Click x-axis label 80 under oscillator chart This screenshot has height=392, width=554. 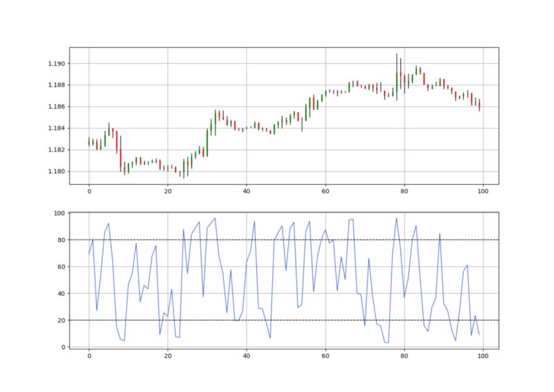click(x=404, y=356)
